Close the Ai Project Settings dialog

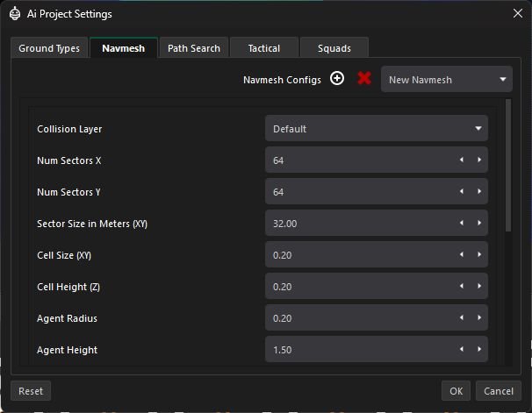(517, 13)
